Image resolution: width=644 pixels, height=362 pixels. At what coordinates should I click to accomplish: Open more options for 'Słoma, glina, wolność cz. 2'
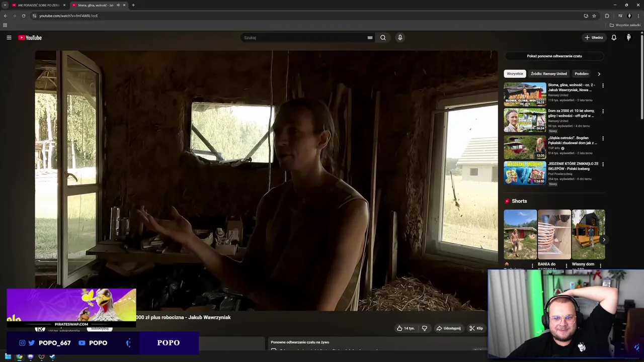[603, 85]
